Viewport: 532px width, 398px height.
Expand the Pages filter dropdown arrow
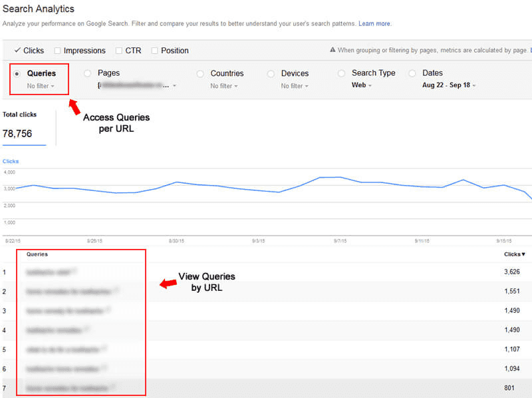click(x=174, y=86)
